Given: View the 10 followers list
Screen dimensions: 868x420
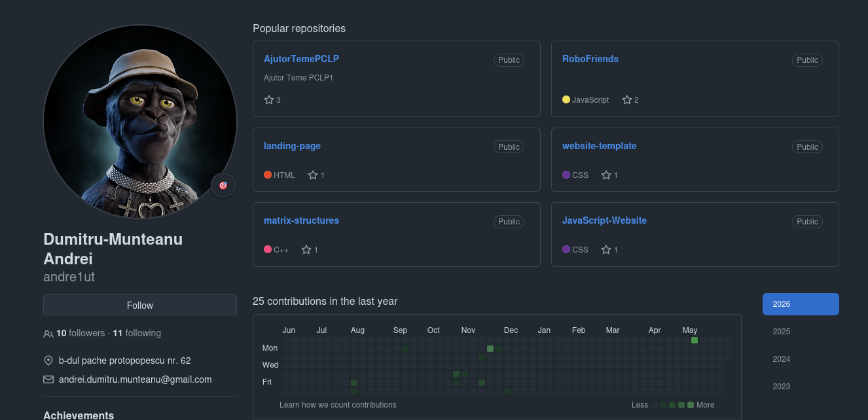Looking at the screenshot, I should tap(81, 333).
